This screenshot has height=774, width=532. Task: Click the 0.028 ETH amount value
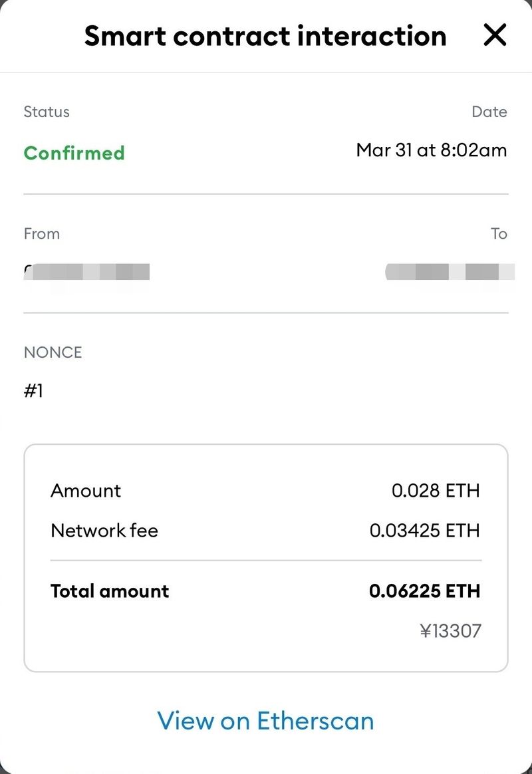[435, 491]
